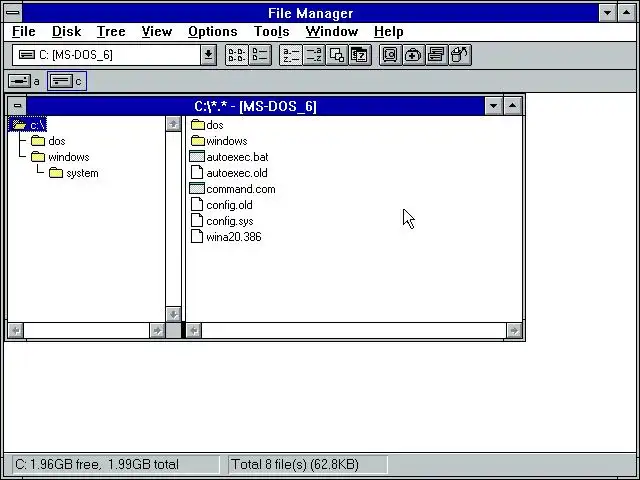Select the autoexec.bat filename
Image resolution: width=640 pixels, height=480 pixels.
(238, 157)
